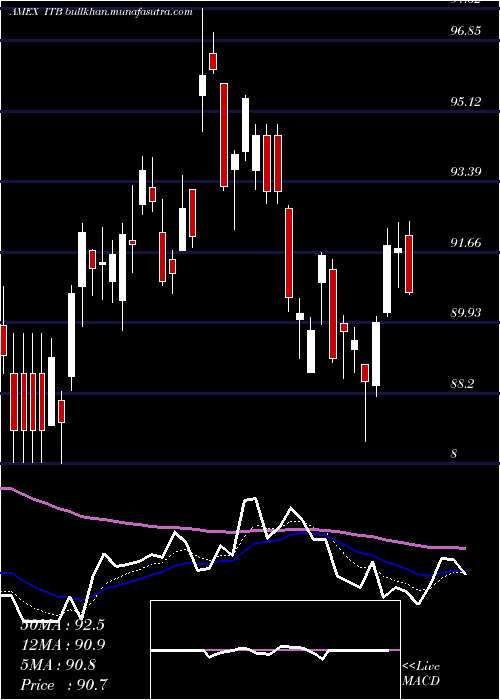Click the 88.2 price axis label
This screenshot has height=700, width=500.
pyautogui.click(x=462, y=383)
